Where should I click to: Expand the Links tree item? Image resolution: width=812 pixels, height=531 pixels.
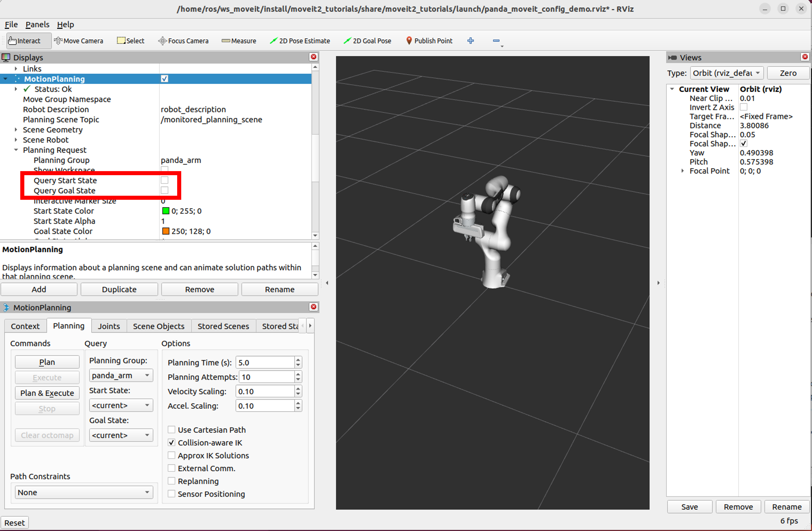16,69
